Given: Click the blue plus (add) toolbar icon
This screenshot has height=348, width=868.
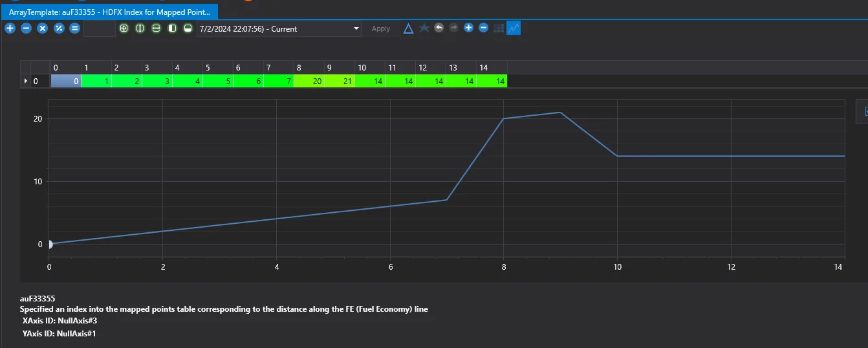Looking at the screenshot, I should (10, 28).
